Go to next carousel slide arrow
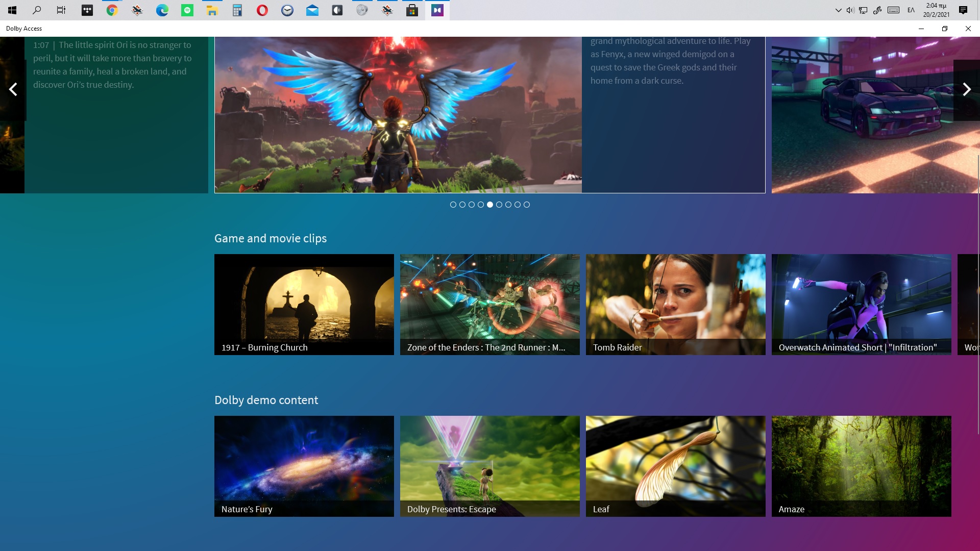 (966, 90)
